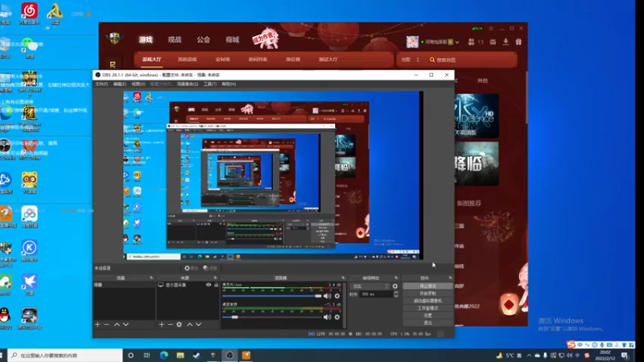This screenshot has width=644, height=362.
Task: Open the OBS View menu
Action: point(138,84)
